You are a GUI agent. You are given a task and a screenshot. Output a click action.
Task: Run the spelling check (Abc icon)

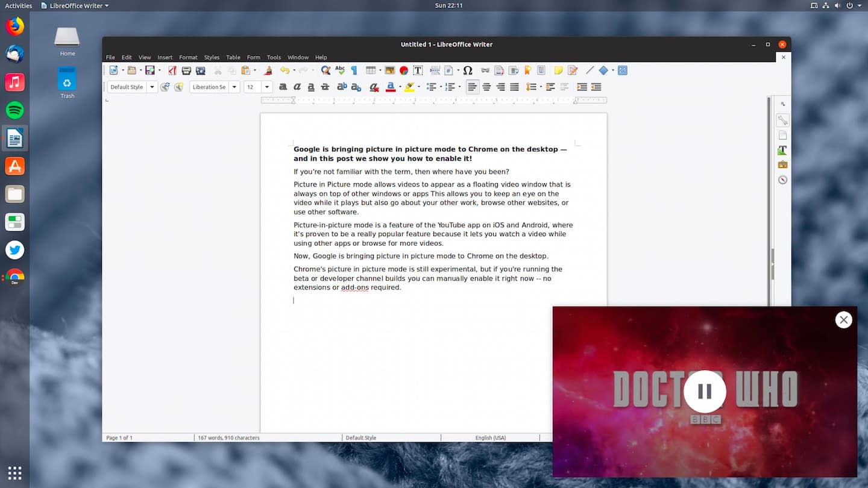[x=340, y=70]
